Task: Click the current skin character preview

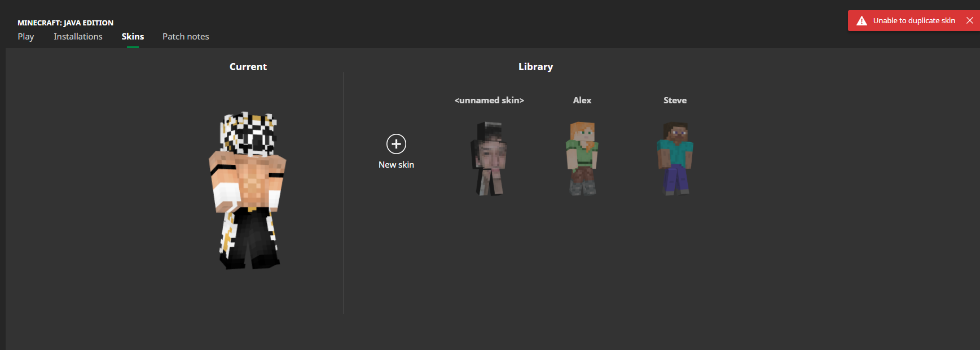Action: [248, 190]
